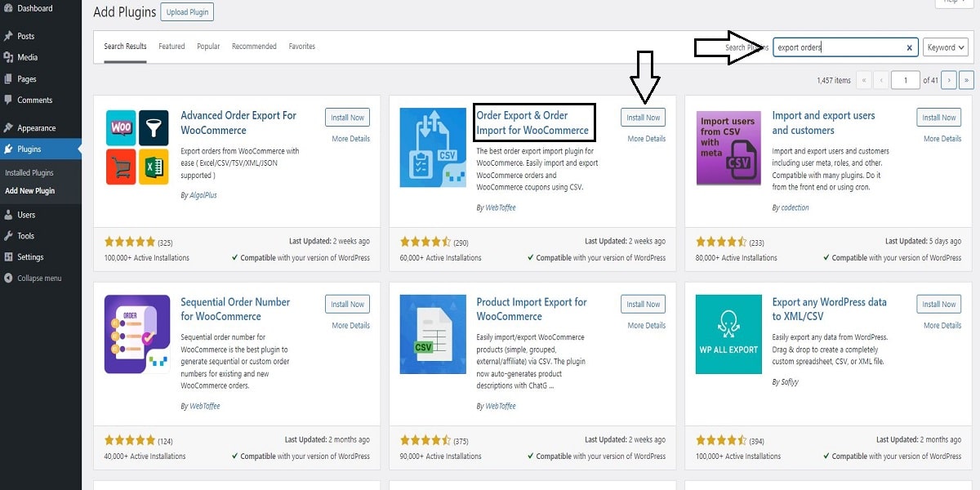Open Add New Plugin submenu item
This screenshot has width=980, height=490.
(30, 191)
